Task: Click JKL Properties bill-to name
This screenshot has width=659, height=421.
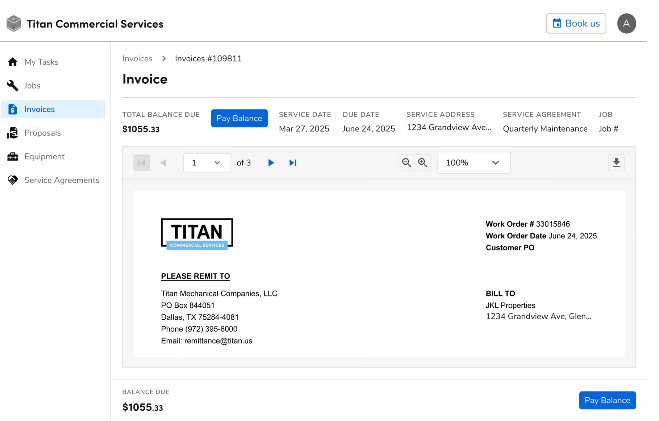Action: click(510, 305)
